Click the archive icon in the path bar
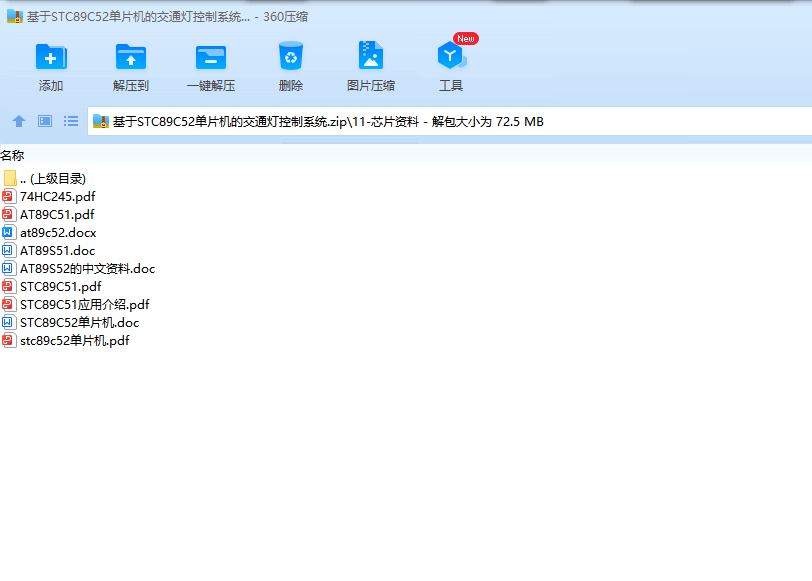Image resolution: width=812 pixels, height=581 pixels. pos(100,122)
